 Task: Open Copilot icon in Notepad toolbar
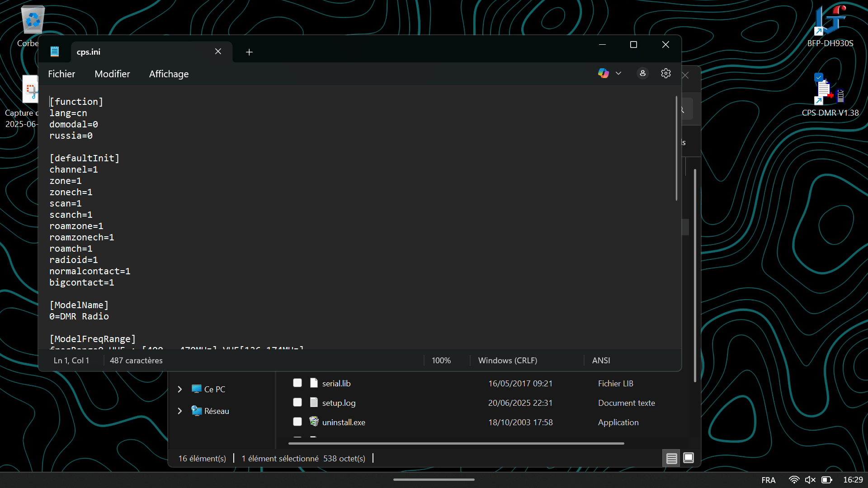(x=603, y=73)
